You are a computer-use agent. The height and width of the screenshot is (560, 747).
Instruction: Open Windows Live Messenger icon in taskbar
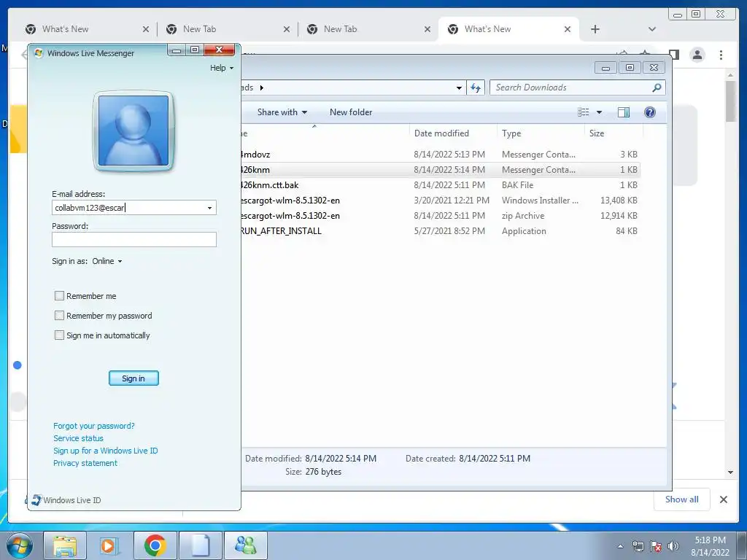[246, 545]
